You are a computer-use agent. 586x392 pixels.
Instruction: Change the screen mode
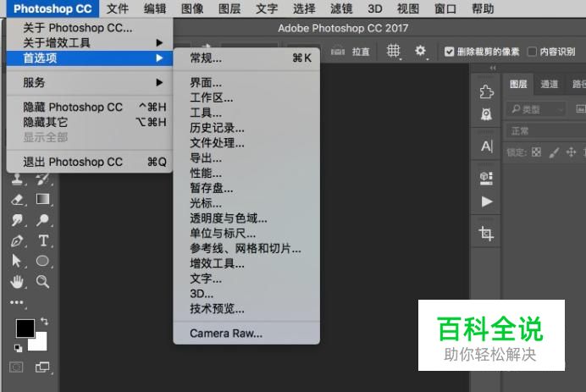42,367
